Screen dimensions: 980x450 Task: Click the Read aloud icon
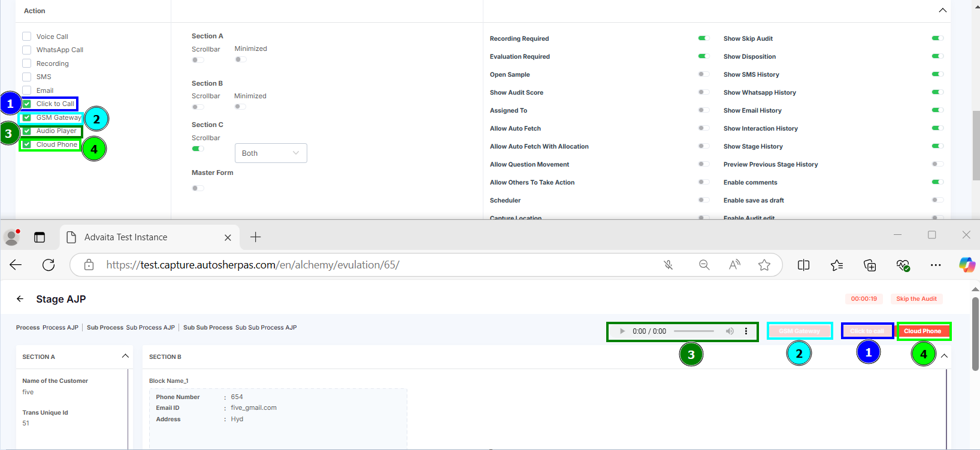734,265
